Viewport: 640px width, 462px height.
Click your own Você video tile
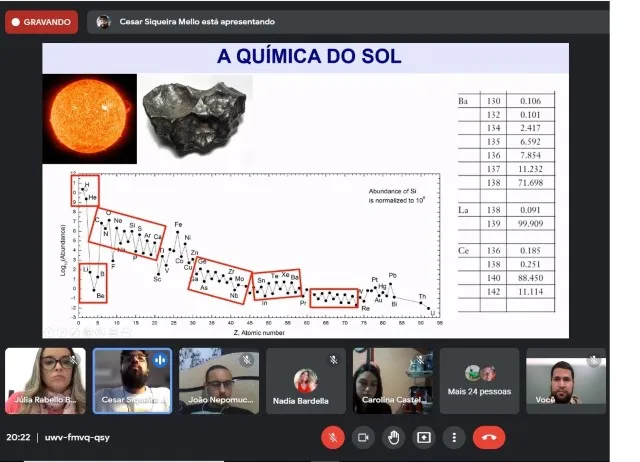[x=565, y=381]
